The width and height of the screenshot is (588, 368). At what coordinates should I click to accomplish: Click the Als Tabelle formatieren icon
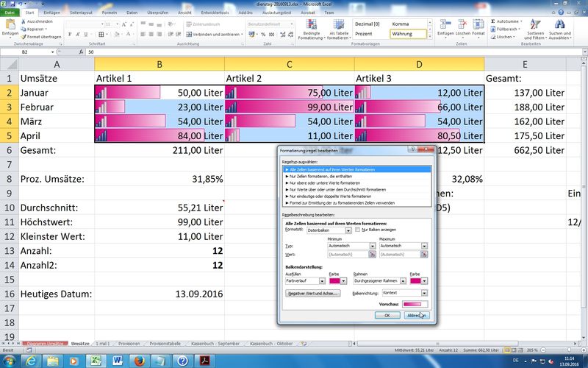(x=339, y=26)
